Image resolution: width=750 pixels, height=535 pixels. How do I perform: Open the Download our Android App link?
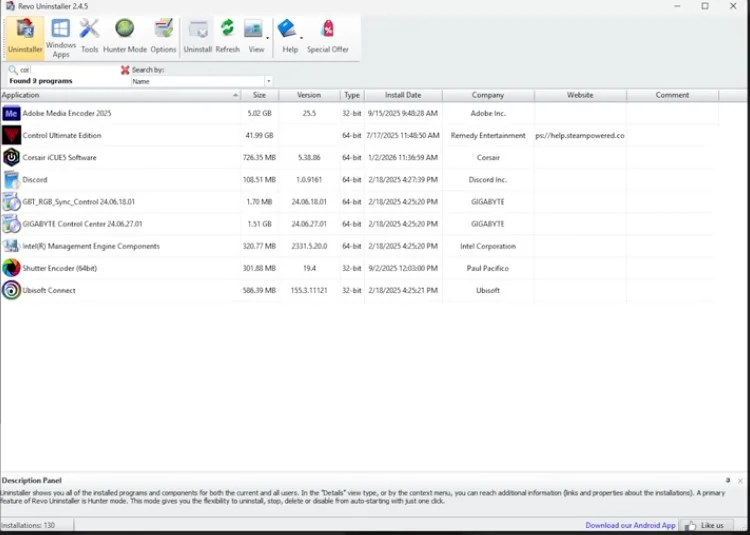(x=630, y=525)
